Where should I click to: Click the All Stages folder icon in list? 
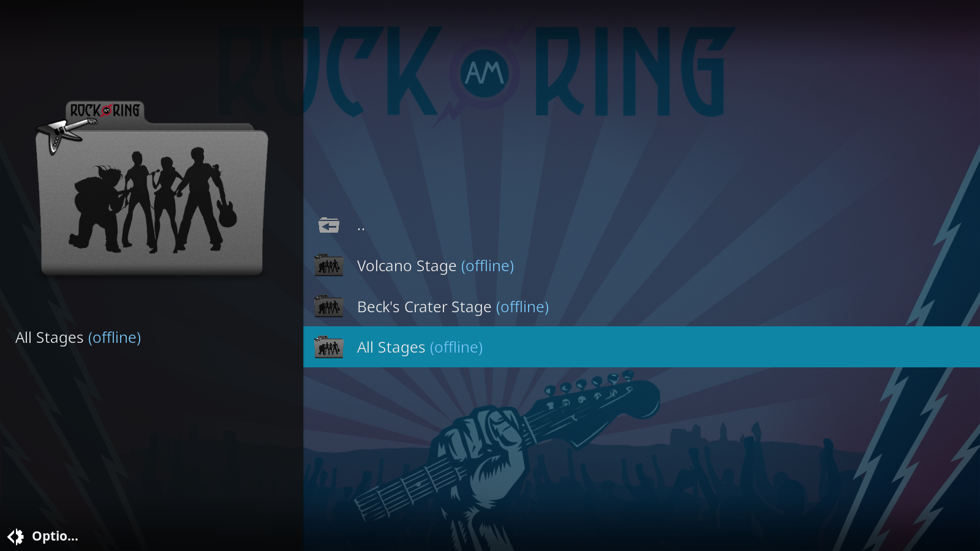point(329,347)
